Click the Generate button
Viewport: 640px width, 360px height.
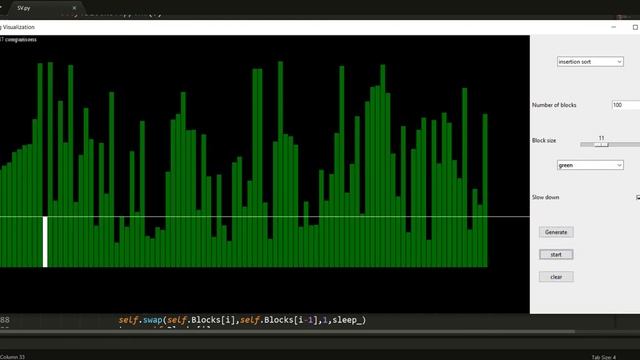click(x=556, y=232)
